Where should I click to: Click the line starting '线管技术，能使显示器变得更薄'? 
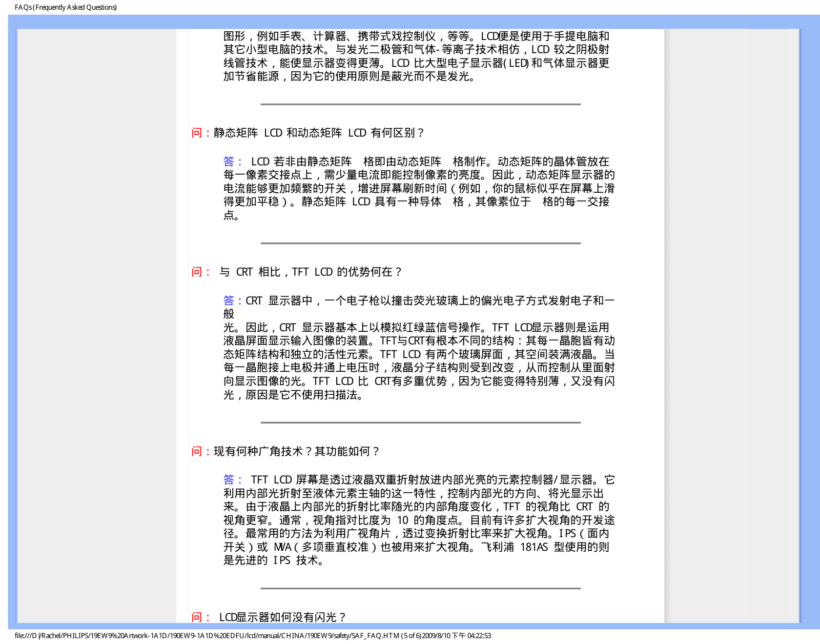click(416, 63)
